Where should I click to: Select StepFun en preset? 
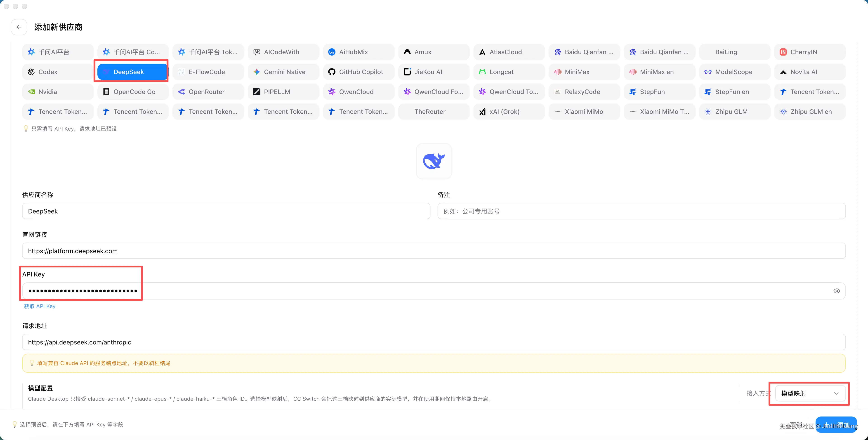tap(735, 91)
